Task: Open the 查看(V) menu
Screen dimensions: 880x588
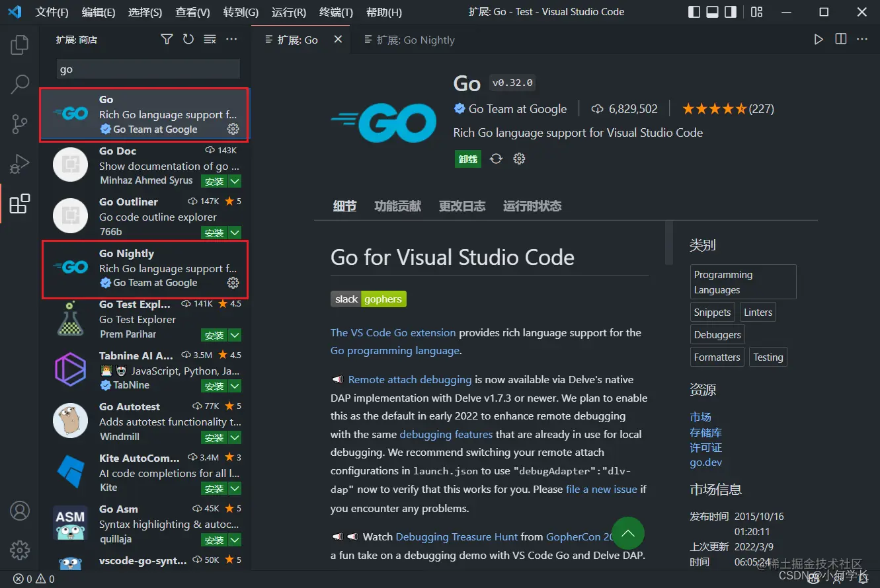Action: pyautogui.click(x=192, y=12)
